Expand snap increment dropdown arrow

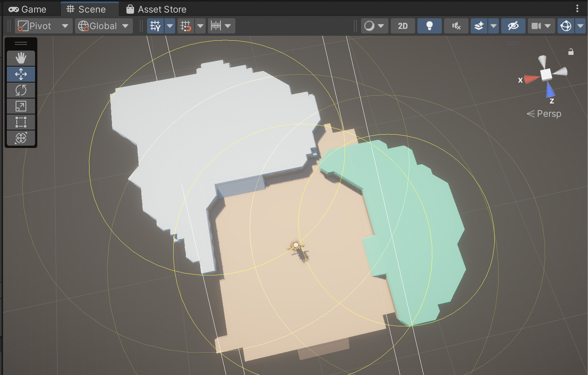click(x=228, y=26)
